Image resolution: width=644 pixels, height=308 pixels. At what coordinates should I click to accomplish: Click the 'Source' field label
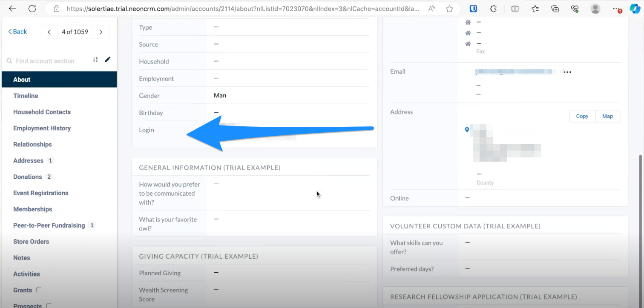click(x=148, y=44)
